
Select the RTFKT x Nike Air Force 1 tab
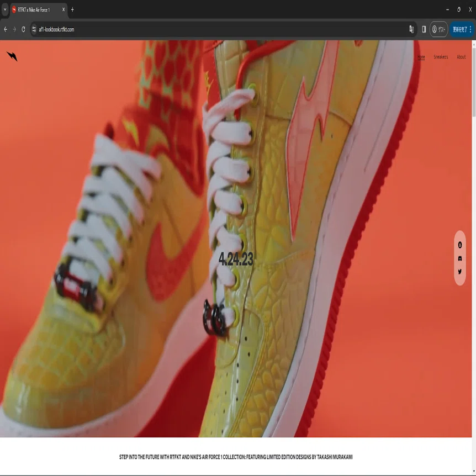pyautogui.click(x=39, y=10)
